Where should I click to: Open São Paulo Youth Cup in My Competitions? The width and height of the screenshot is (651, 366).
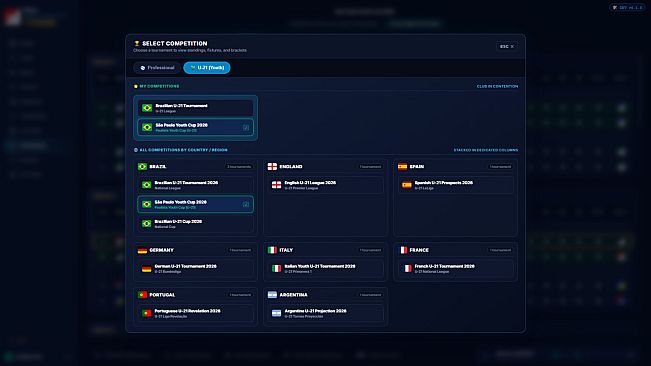click(195, 127)
